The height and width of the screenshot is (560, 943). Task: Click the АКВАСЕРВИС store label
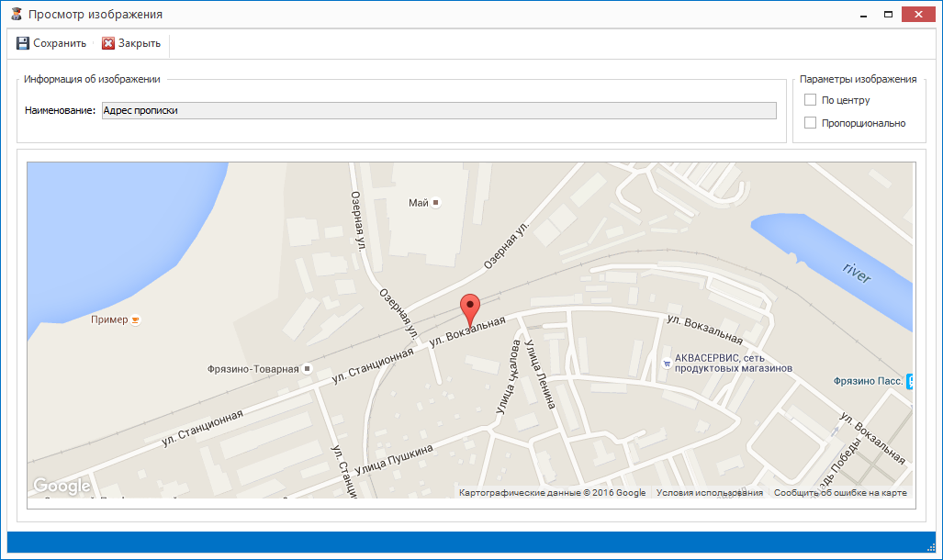[x=733, y=363]
